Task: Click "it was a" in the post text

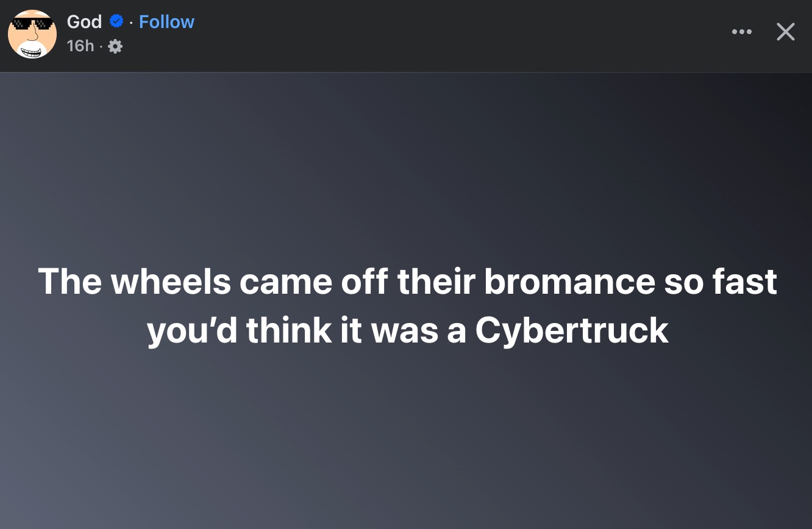Action: [403, 331]
